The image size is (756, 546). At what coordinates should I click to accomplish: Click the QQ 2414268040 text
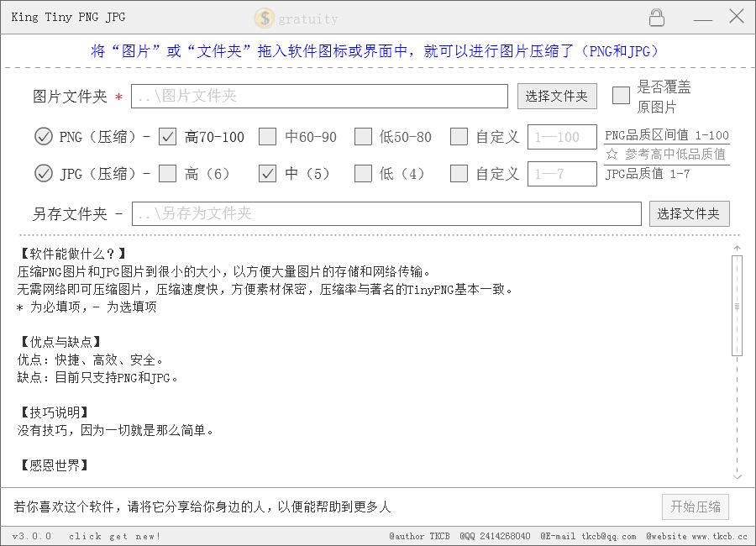click(495, 537)
